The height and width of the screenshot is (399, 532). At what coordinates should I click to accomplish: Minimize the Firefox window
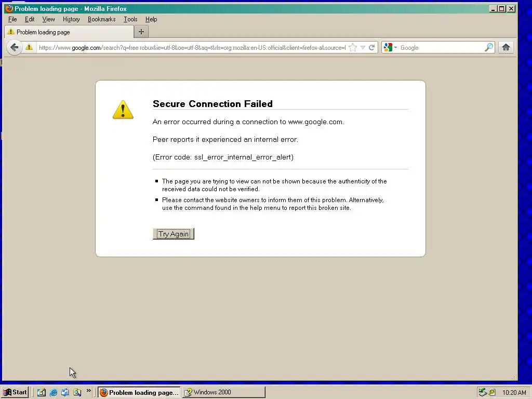tap(493, 9)
